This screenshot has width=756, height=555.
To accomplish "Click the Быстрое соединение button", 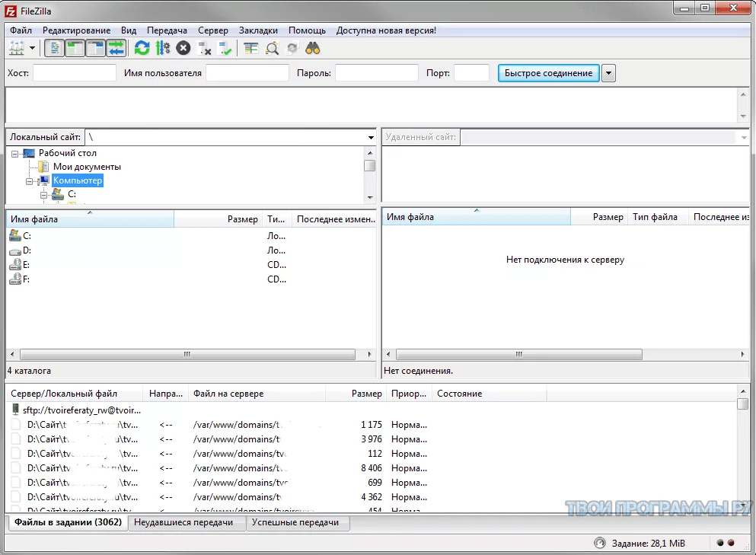I will pyautogui.click(x=549, y=73).
